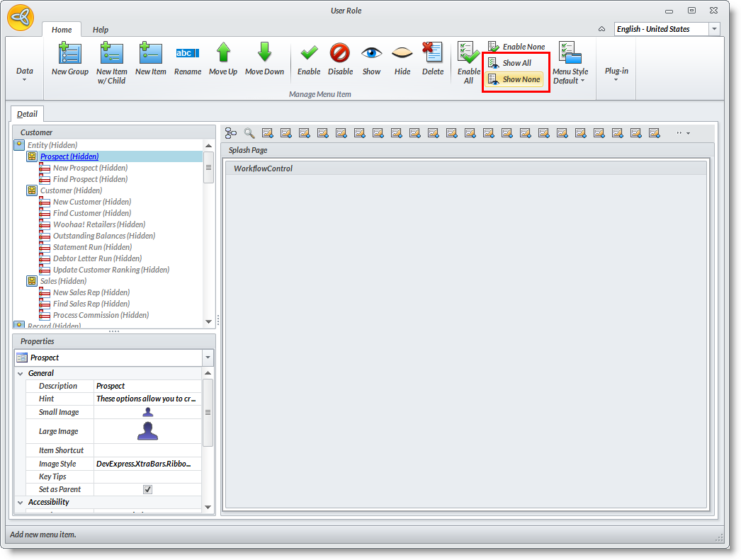The image size is (741, 560).
Task: Select Find Customer (Hidden) tree item
Action: [x=91, y=213]
